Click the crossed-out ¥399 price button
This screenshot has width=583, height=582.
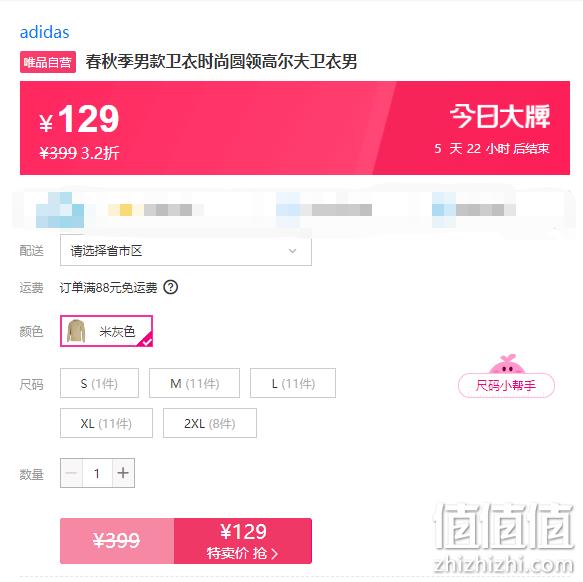pyautogui.click(x=117, y=541)
